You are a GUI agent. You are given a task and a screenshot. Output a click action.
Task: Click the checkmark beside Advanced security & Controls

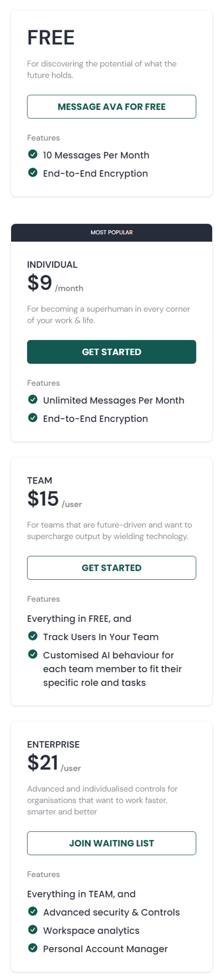pyautogui.click(x=33, y=912)
